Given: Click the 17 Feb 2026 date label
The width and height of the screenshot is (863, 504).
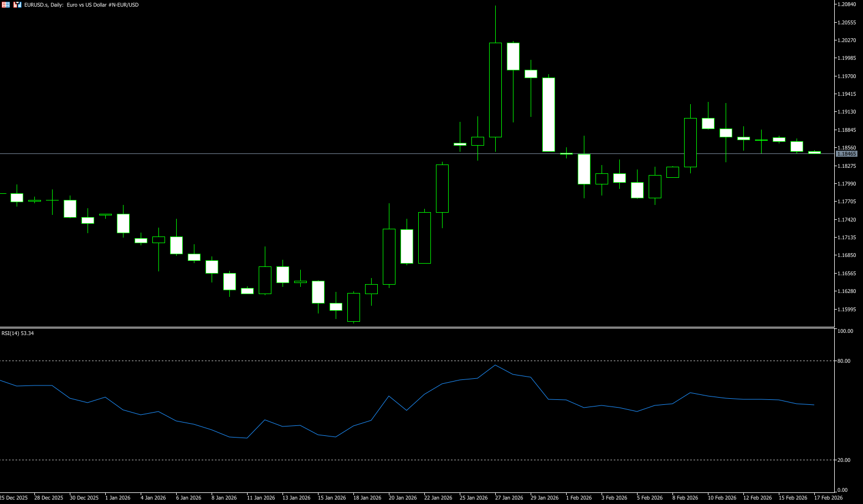Looking at the screenshot, I should pyautogui.click(x=828, y=498).
